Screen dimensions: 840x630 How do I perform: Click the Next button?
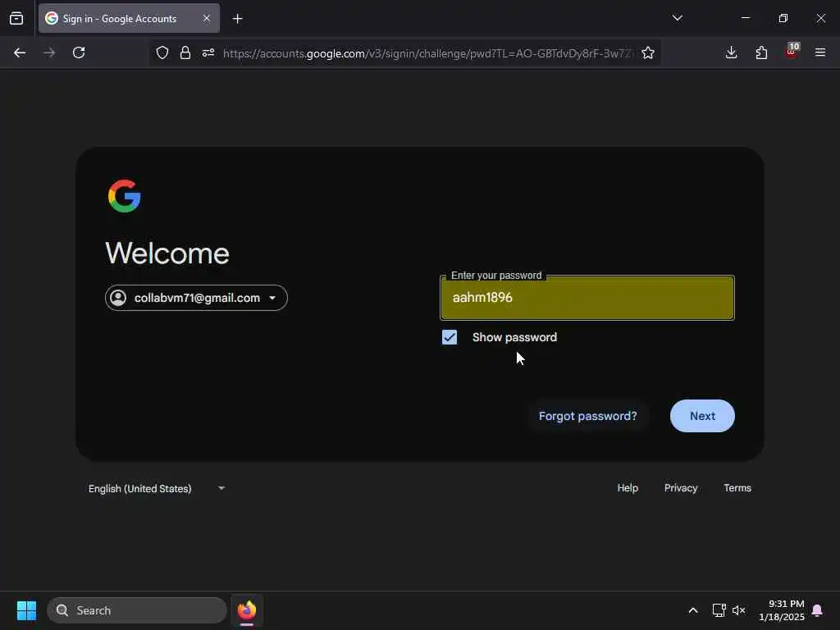(x=702, y=416)
